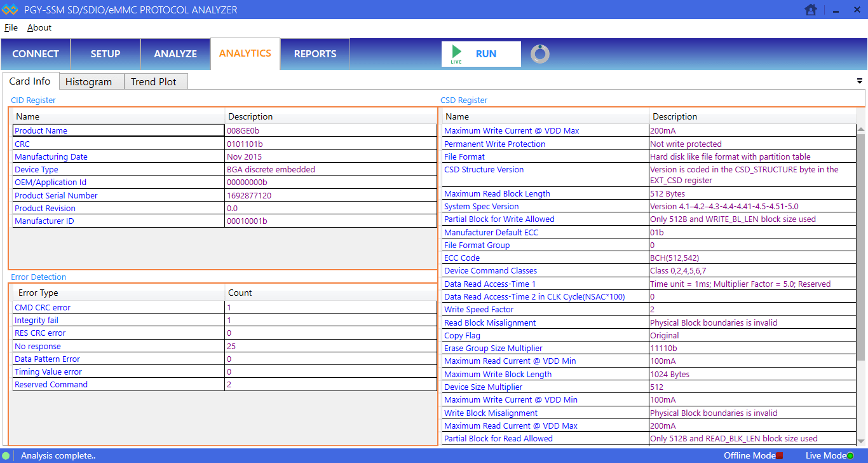This screenshot has width=868, height=463.
Task: Open the File menu
Action: [10, 27]
